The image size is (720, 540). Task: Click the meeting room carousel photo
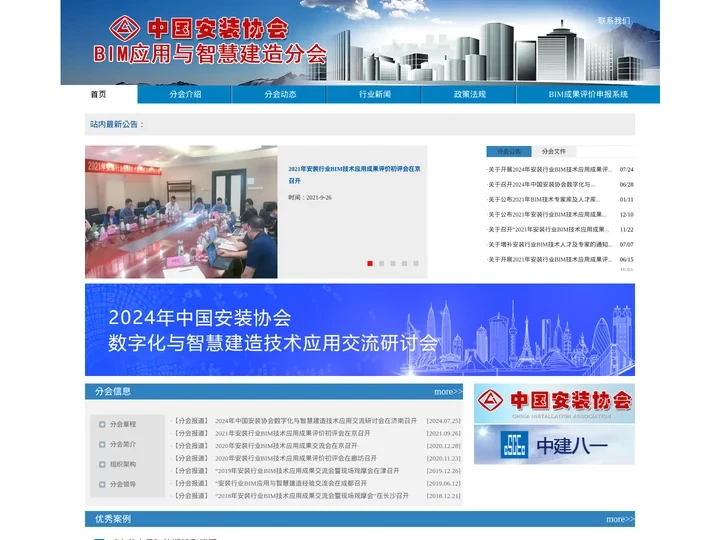pyautogui.click(x=181, y=212)
